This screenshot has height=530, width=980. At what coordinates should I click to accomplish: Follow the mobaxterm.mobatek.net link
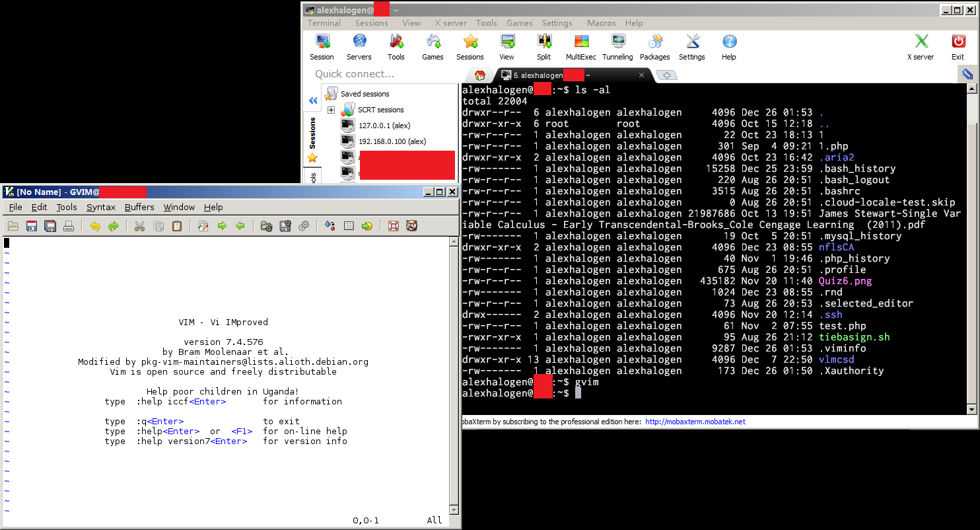coord(695,422)
